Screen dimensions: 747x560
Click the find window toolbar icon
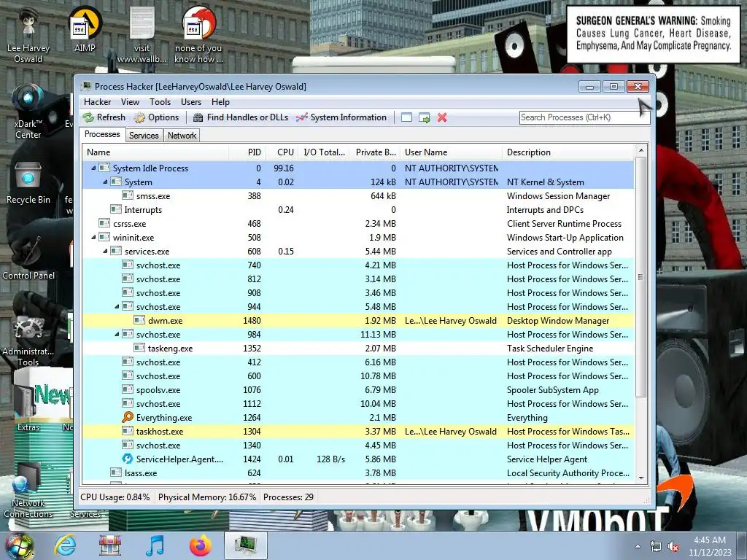tap(406, 117)
